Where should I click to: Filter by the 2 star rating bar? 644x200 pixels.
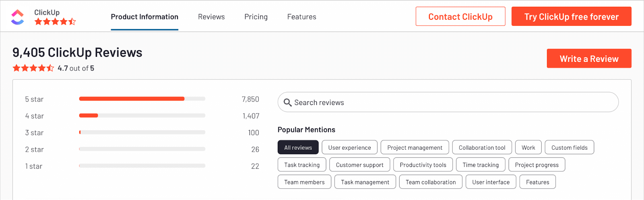coord(142,149)
